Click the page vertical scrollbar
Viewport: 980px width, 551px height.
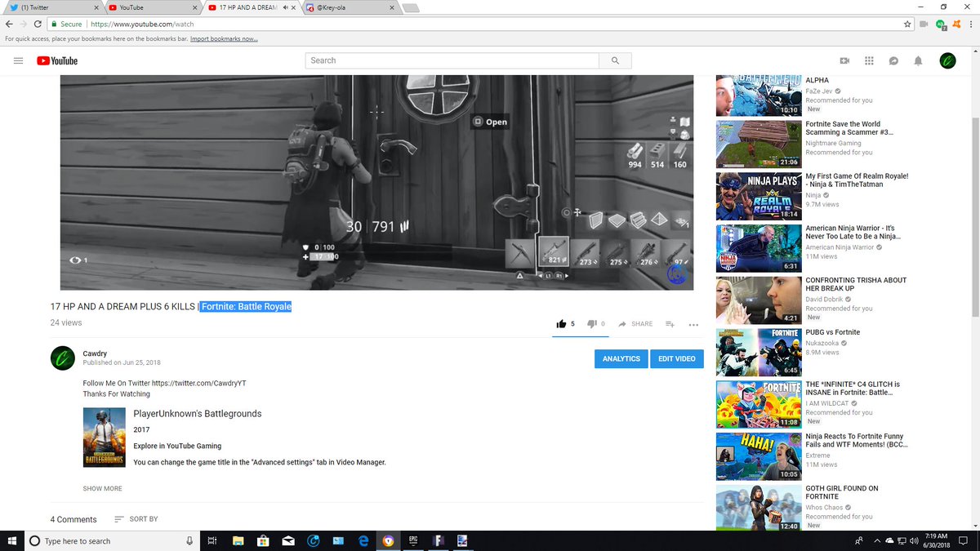click(975, 216)
